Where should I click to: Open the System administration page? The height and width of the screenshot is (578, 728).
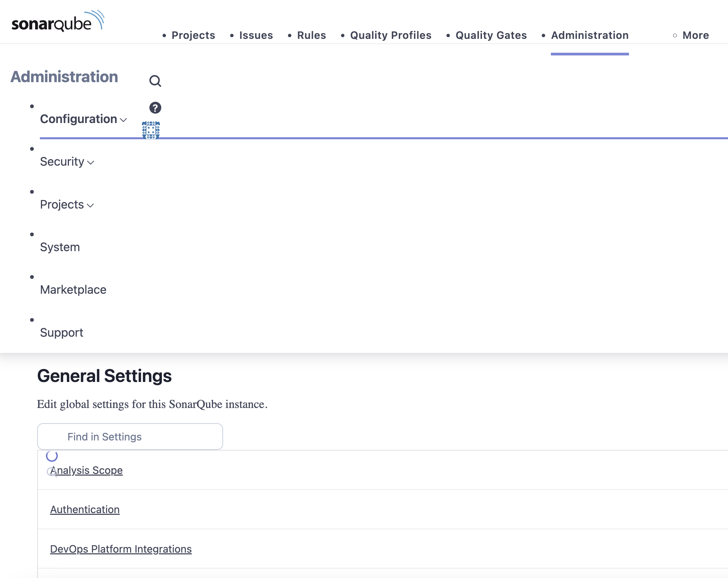coord(60,247)
